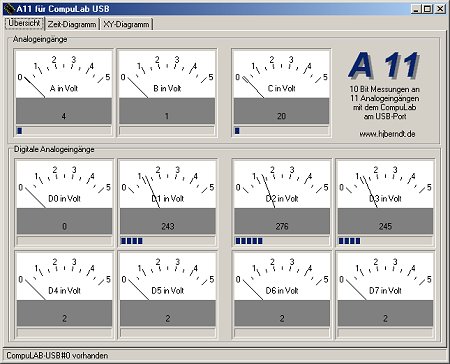
Task: Click the value 245 under meter D3
Action: [385, 227]
